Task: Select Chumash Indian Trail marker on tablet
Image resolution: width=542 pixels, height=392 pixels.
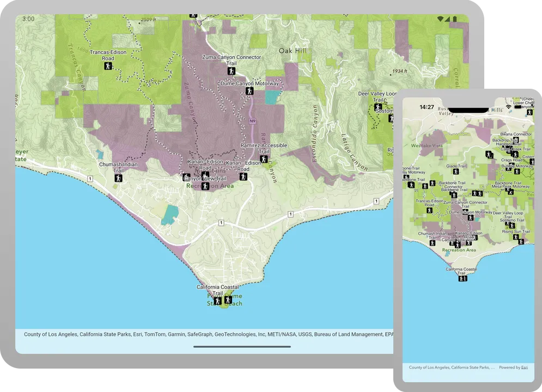Action: tap(118, 178)
